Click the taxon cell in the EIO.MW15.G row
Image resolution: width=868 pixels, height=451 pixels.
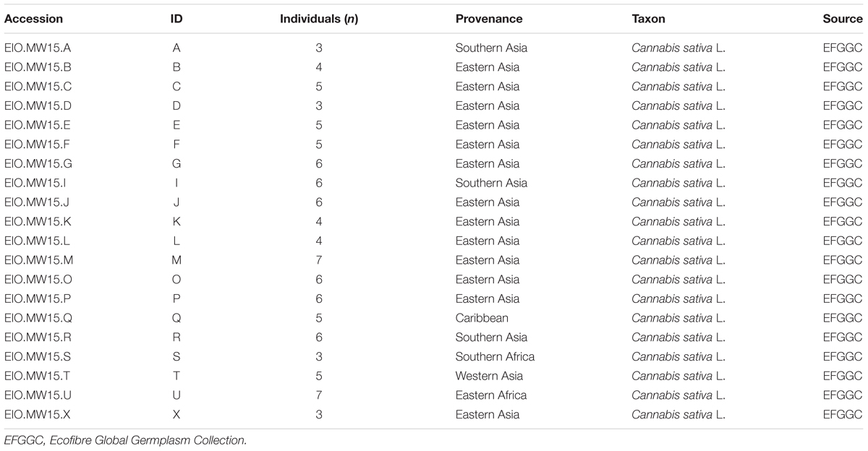tap(678, 163)
